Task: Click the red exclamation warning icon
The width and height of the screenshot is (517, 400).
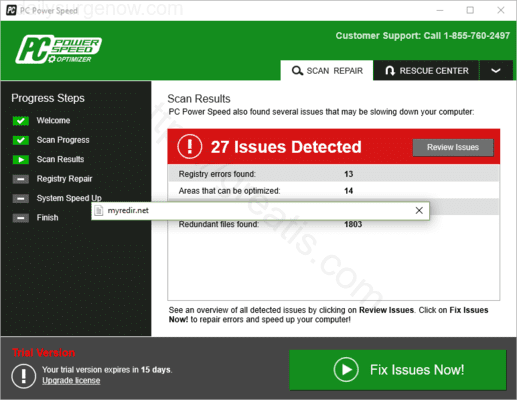Action: [x=190, y=147]
